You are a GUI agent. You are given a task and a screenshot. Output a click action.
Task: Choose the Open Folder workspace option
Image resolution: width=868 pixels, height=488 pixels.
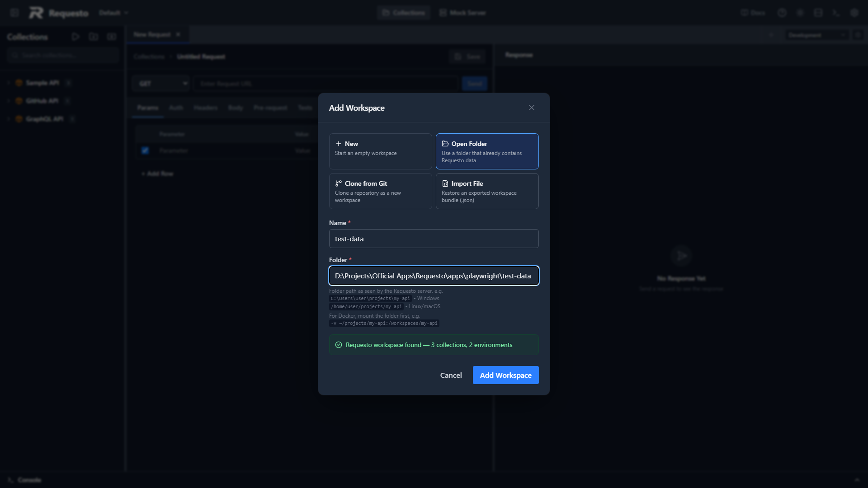[x=487, y=151]
